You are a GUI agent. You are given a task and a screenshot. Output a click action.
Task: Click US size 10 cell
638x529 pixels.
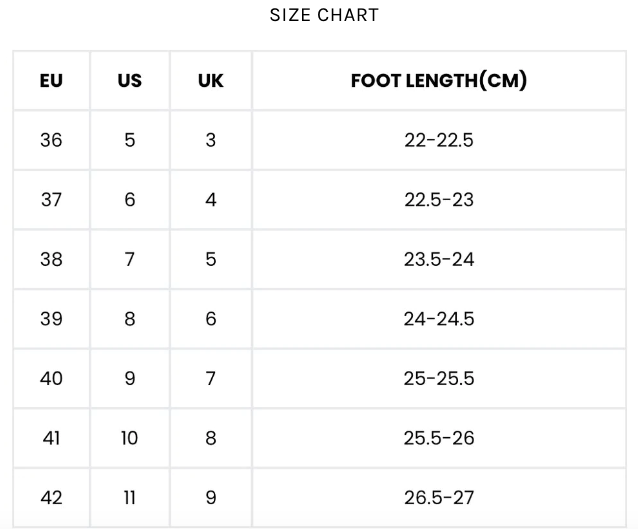pos(130,438)
